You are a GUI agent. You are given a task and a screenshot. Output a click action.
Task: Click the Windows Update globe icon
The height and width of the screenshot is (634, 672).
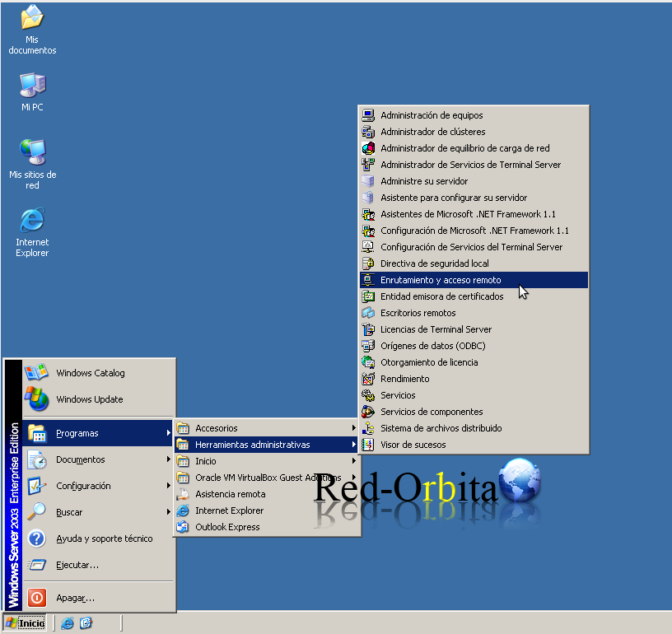36,399
